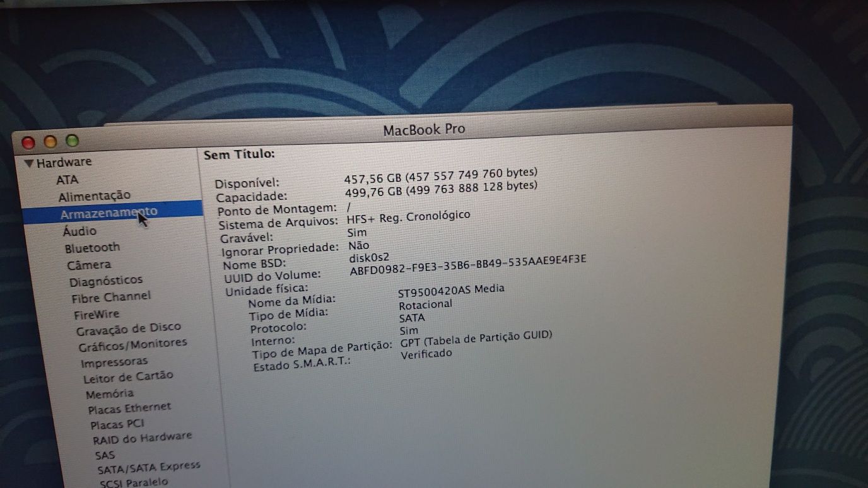
Task: Click the Gravável label
Action: click(247, 239)
